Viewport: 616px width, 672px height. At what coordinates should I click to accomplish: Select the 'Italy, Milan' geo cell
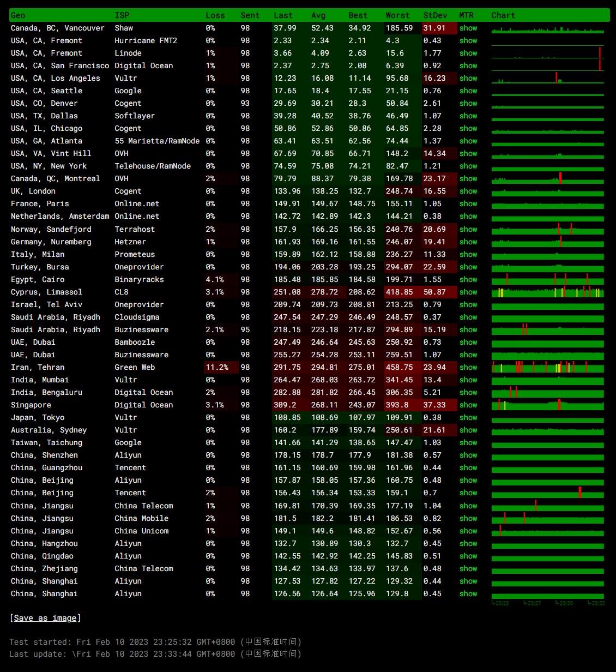point(38,254)
